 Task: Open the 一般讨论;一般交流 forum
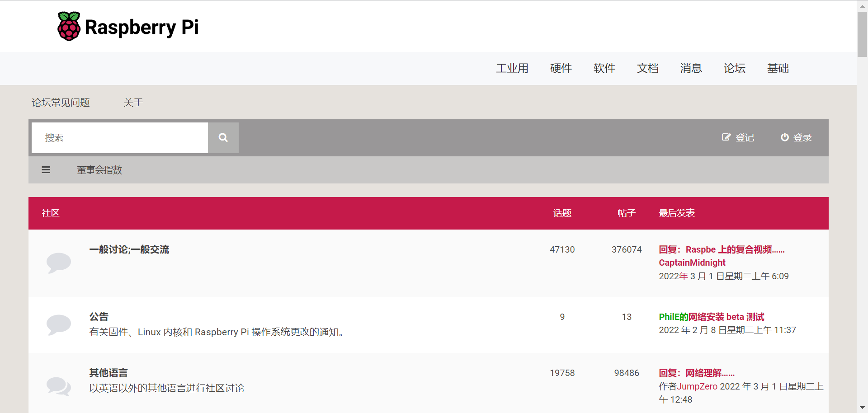pyautogui.click(x=129, y=249)
